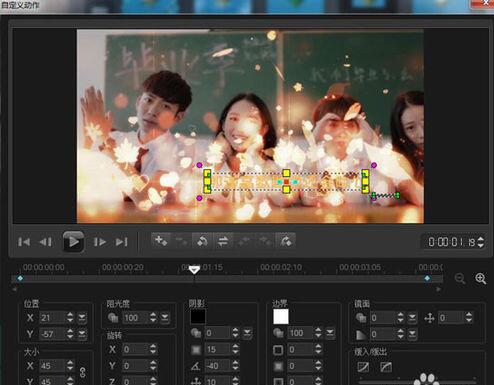Open the position X slider dropdown

click(x=82, y=318)
